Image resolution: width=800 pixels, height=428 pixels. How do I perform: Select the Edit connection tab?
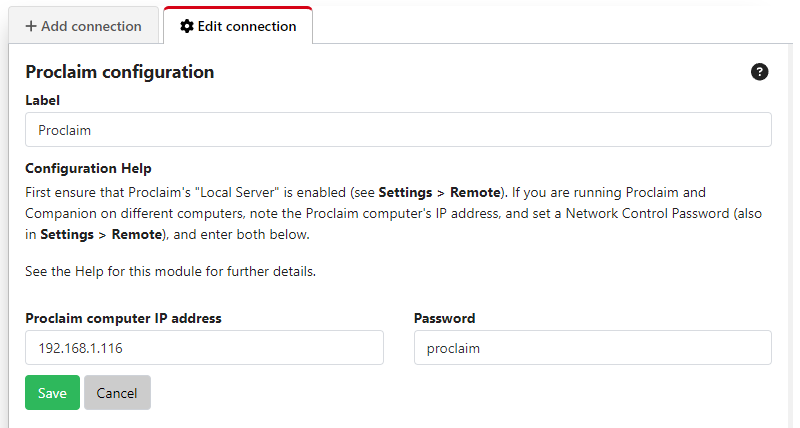238,26
